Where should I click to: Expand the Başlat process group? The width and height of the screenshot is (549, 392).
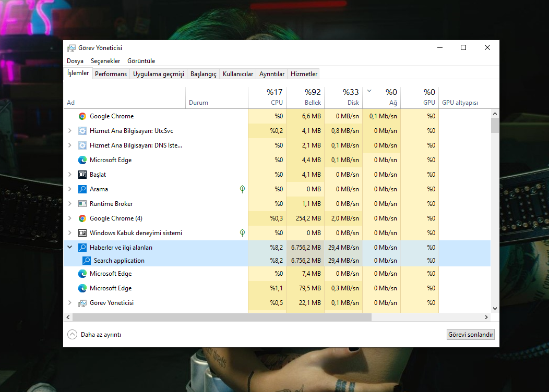click(x=70, y=175)
